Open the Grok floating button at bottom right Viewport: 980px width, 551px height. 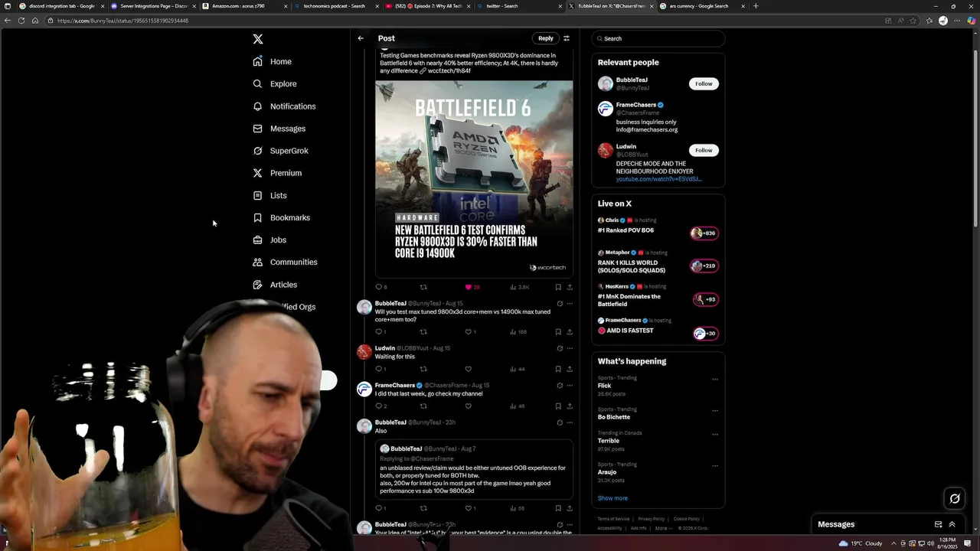pyautogui.click(x=955, y=499)
